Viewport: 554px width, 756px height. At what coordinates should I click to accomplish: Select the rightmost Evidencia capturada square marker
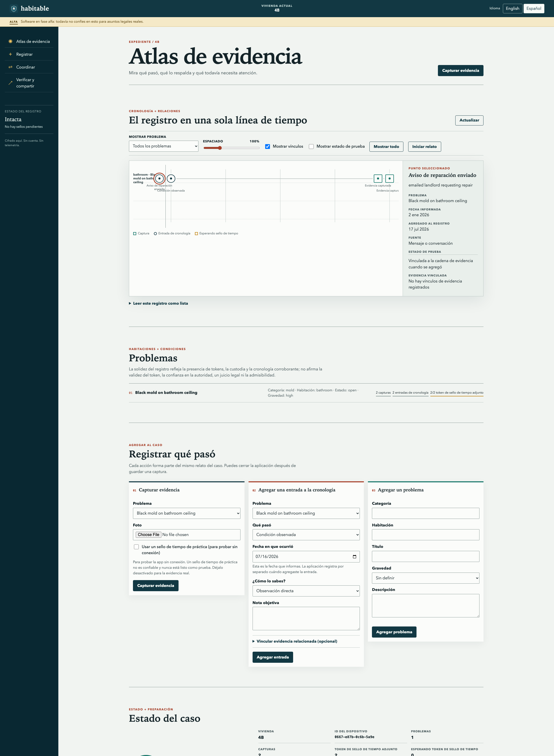(389, 178)
